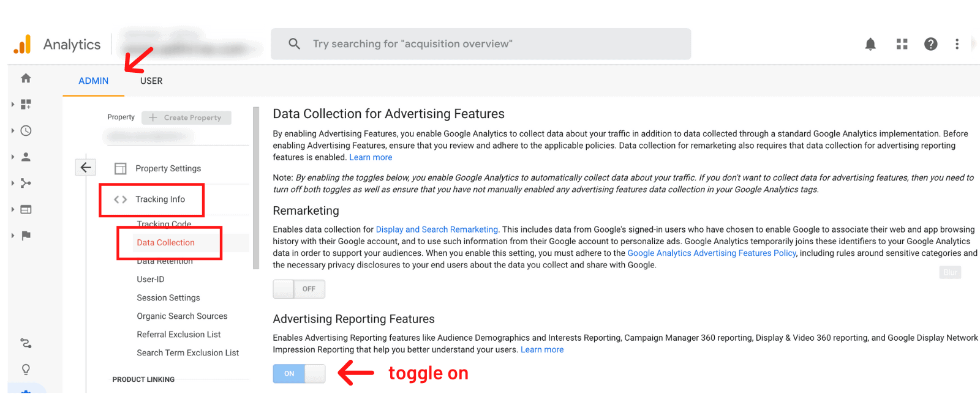Expand the Audience sidebar section arrow
Screen dimensions: 980x413
pos(13,157)
